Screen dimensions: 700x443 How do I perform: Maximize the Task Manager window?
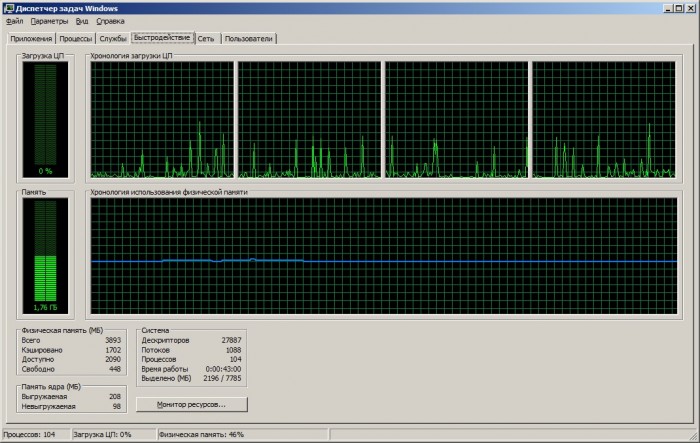coord(679,8)
